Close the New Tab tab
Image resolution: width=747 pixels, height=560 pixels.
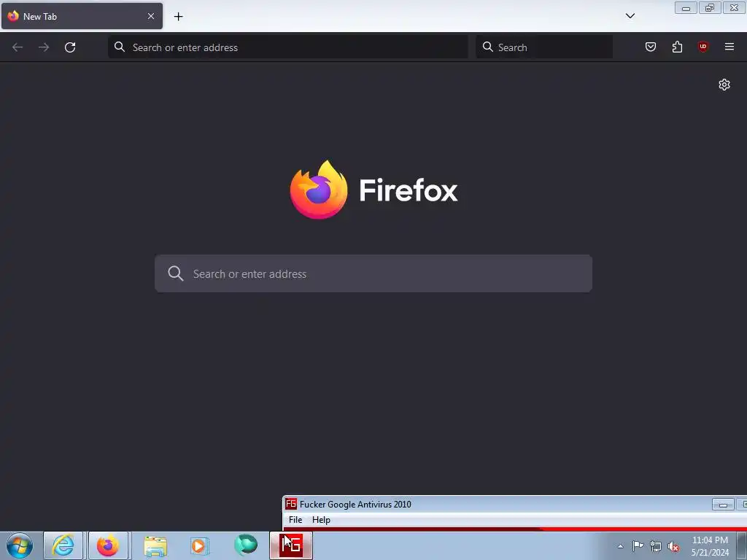tap(150, 16)
